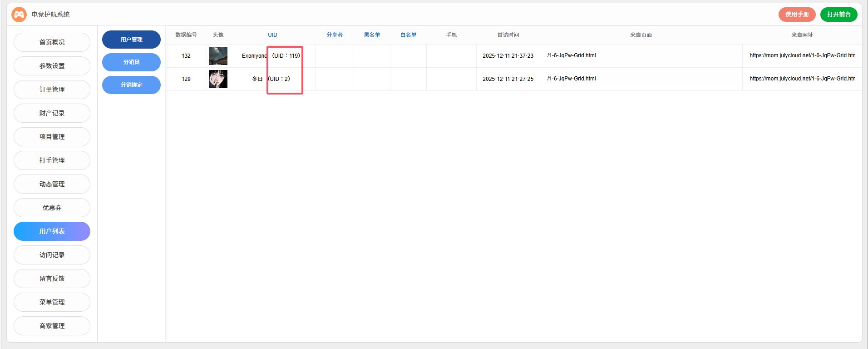Click the 分享者 column header

coord(335,35)
